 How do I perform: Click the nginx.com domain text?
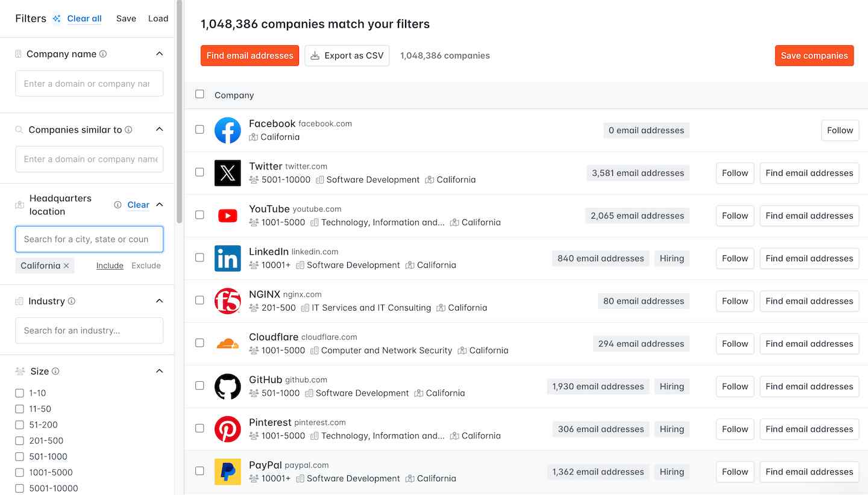pyautogui.click(x=302, y=294)
